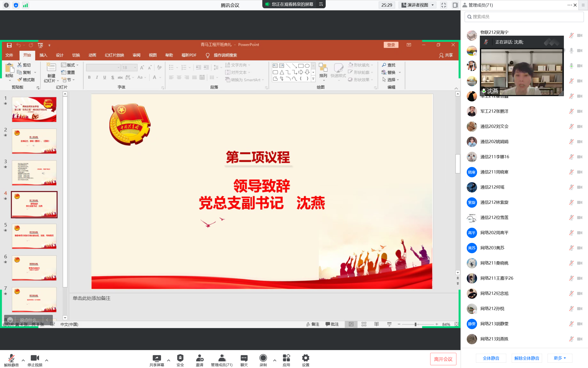Image resolution: width=588 pixels, height=368 pixels.
Task: Click the PowerPoint save icon
Action: coord(9,45)
